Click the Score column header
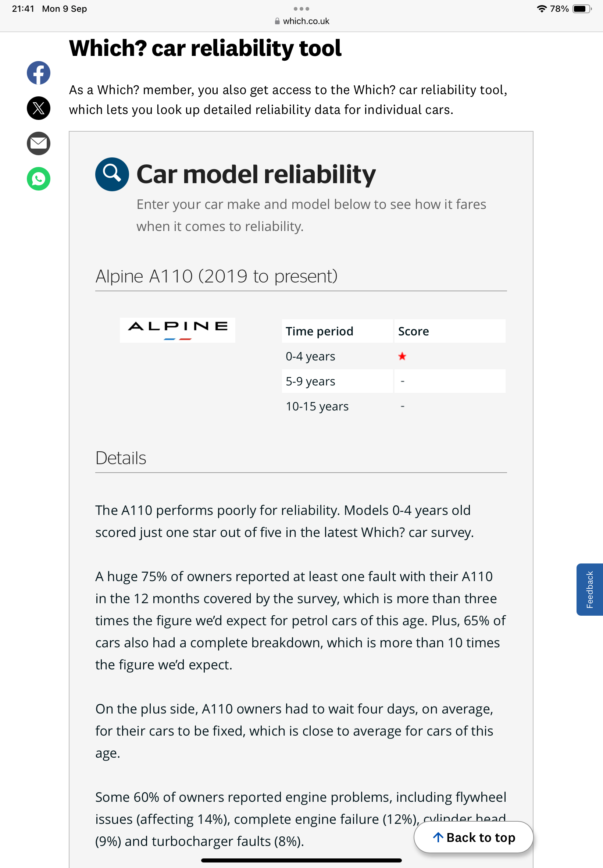 (x=450, y=331)
